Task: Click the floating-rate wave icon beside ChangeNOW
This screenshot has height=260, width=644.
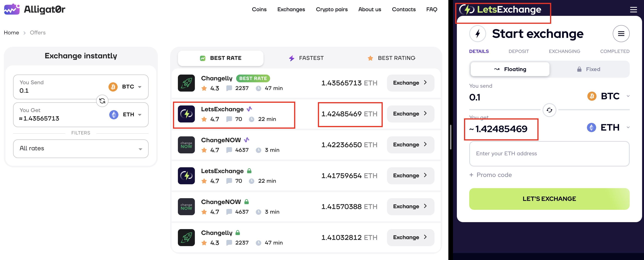Action: (247, 140)
